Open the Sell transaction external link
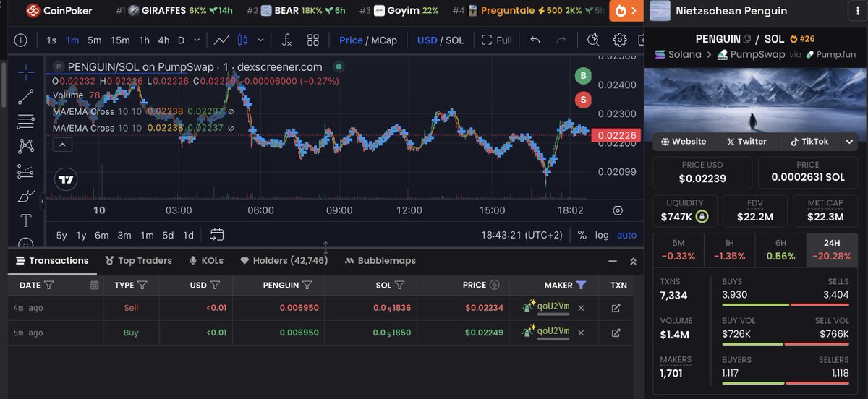 [616, 308]
